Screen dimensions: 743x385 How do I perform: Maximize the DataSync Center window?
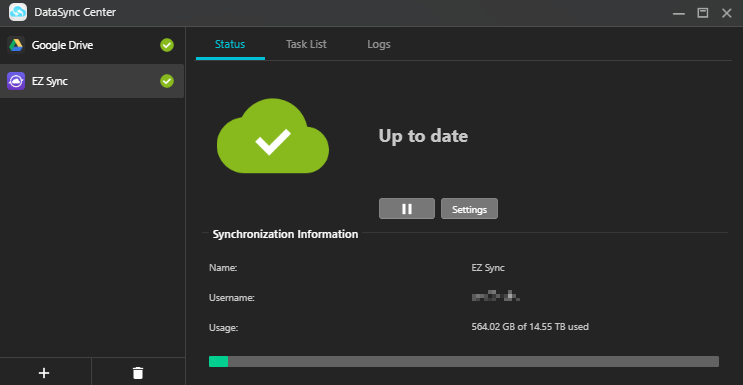click(703, 13)
